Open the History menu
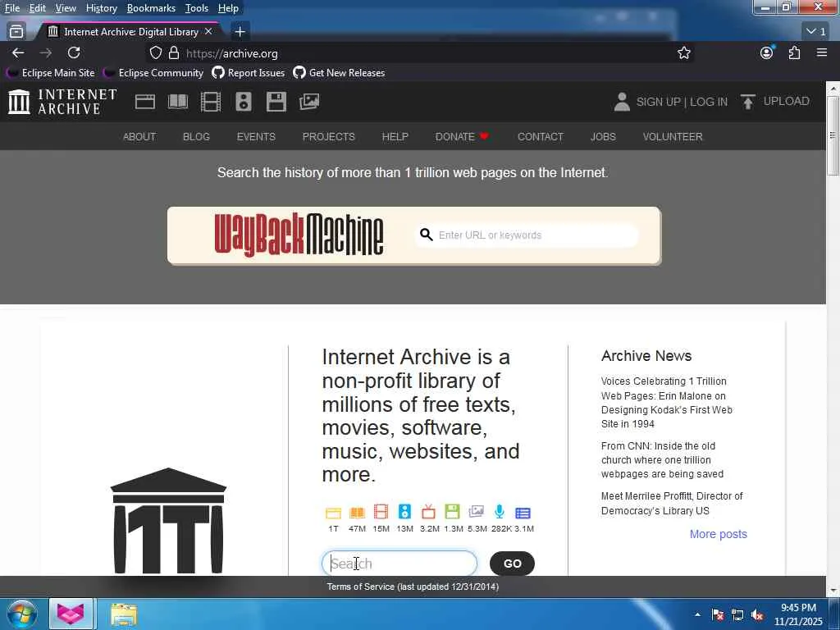The width and height of the screenshot is (840, 630). [101, 8]
